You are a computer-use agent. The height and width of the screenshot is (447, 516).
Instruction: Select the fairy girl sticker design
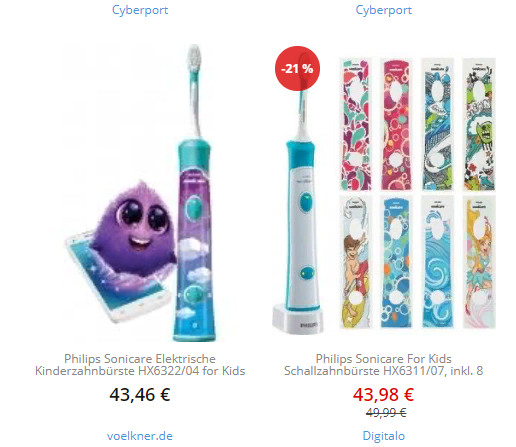[479, 262]
